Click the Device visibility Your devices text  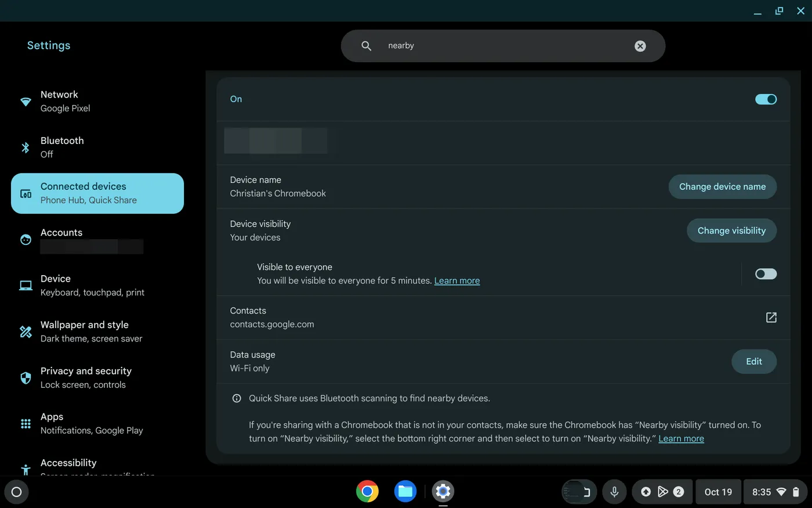[260, 230]
